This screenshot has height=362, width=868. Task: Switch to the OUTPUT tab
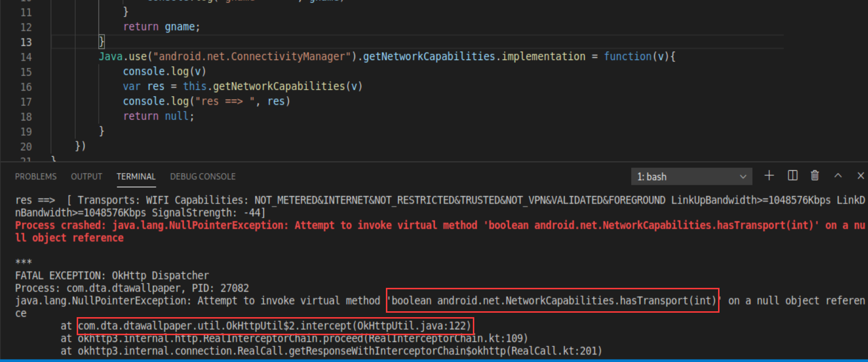[x=86, y=177]
